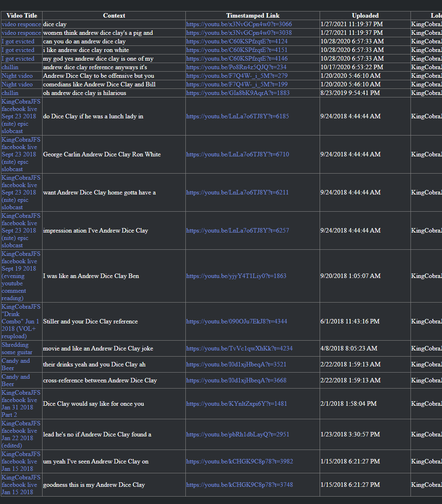Follow the youtu.be link ending t=3521
Image resolution: width=442 pixels, height=504 pixels.
pos(236,364)
